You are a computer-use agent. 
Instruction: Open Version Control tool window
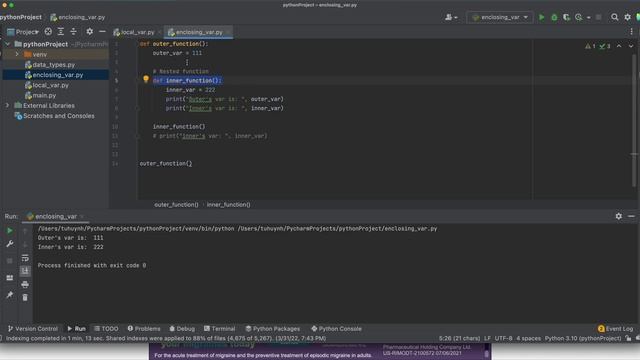click(33, 329)
